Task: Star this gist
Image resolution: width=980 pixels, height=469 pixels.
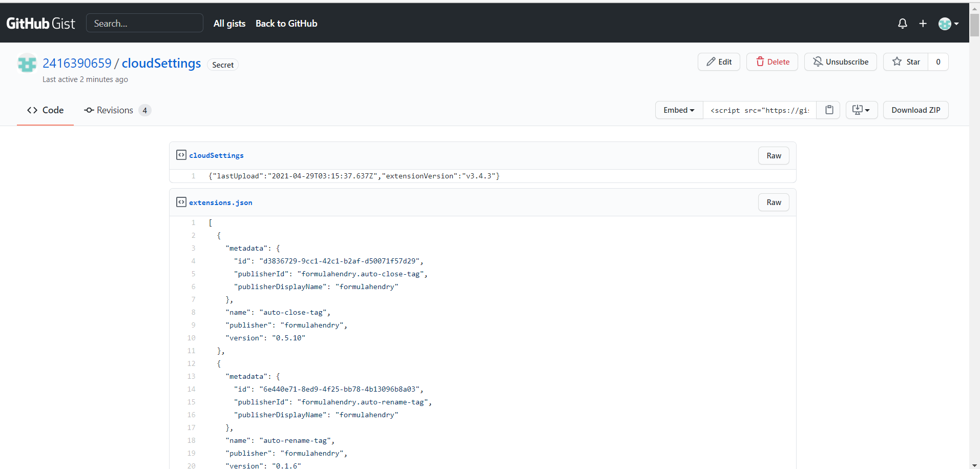Action: [906, 62]
